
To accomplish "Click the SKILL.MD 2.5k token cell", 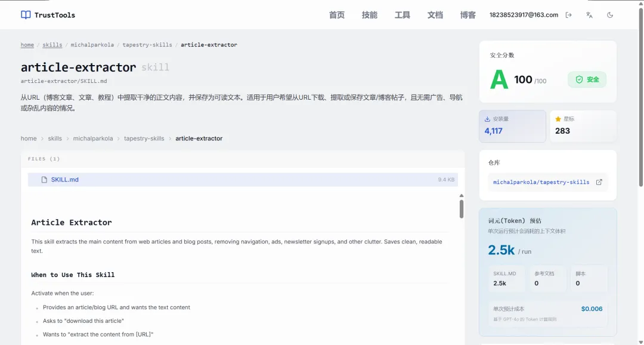I will click(506, 279).
